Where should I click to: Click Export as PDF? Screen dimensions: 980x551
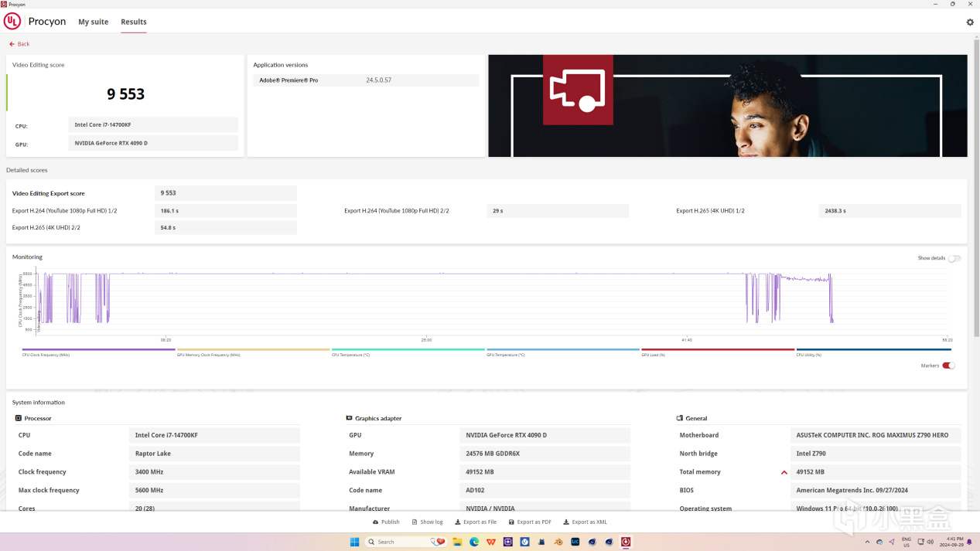[x=530, y=522]
